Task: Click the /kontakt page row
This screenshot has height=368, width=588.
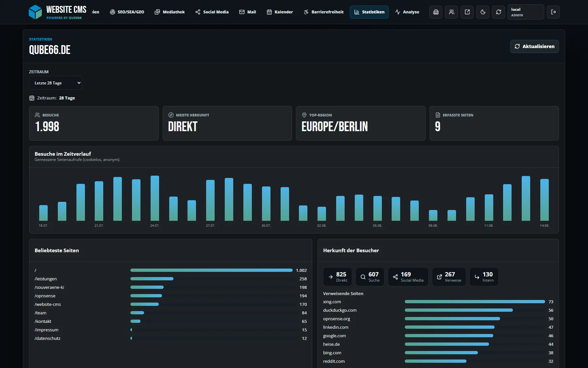Action: (x=171, y=321)
